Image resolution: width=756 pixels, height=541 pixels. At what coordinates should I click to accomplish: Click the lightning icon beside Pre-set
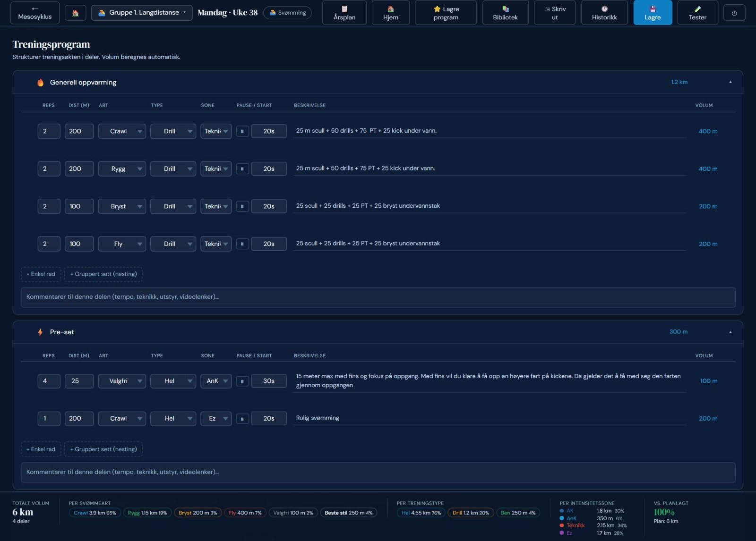41,332
